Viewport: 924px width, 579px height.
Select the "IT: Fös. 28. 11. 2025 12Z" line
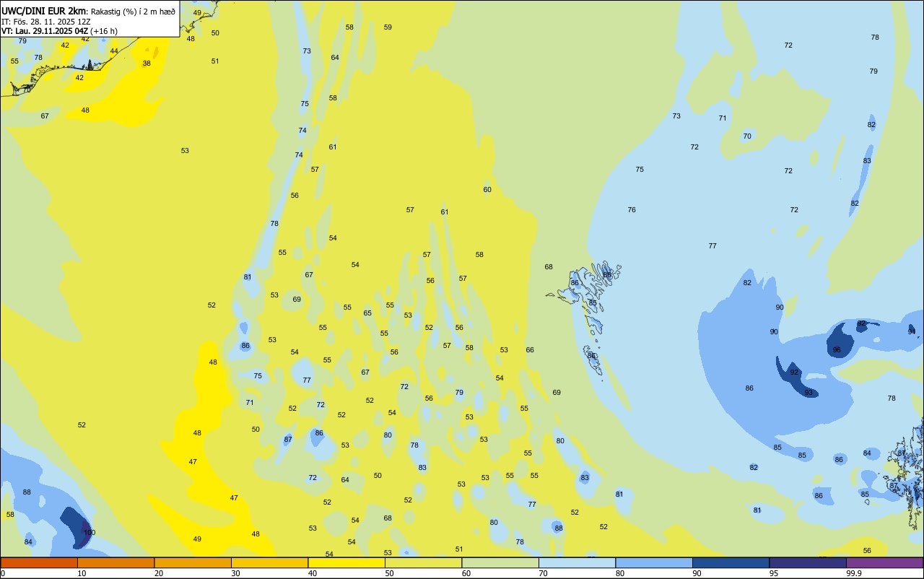coord(46,21)
